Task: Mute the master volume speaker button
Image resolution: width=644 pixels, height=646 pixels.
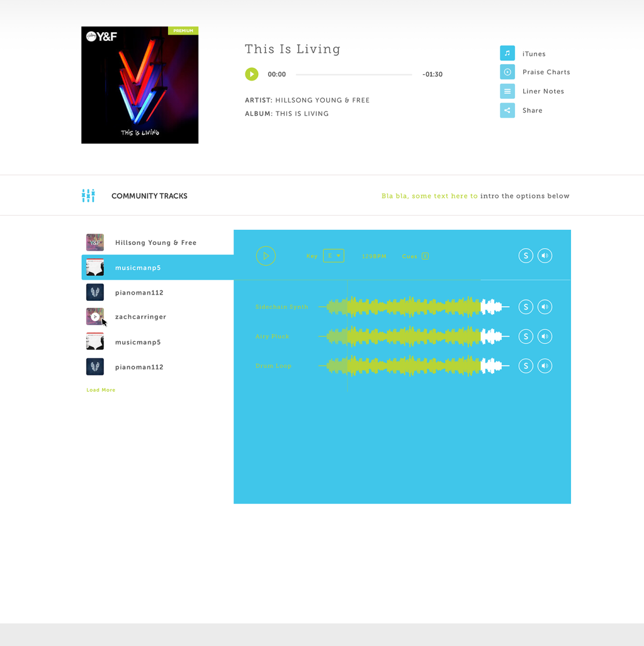Action: click(x=545, y=256)
